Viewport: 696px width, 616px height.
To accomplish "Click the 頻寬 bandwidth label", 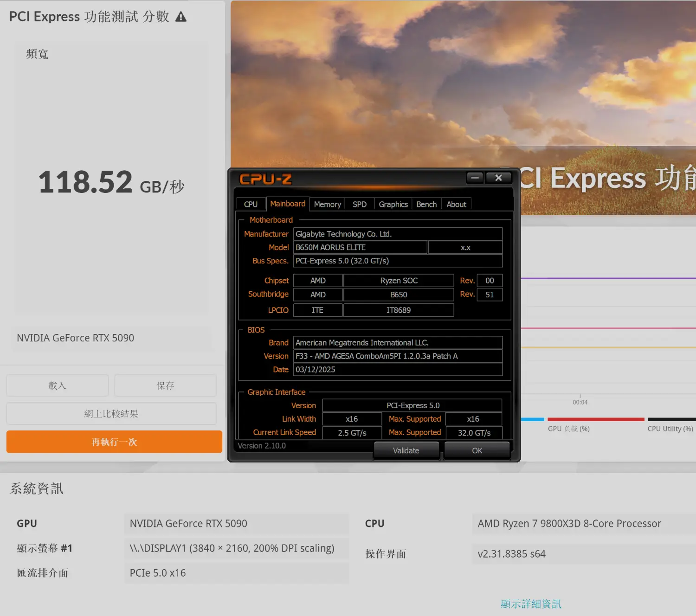I will [x=37, y=54].
